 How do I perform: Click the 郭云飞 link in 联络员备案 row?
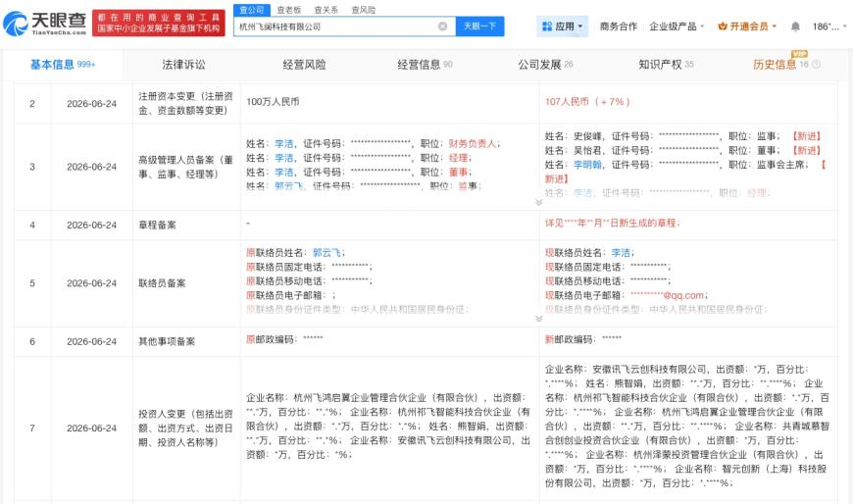click(326, 253)
